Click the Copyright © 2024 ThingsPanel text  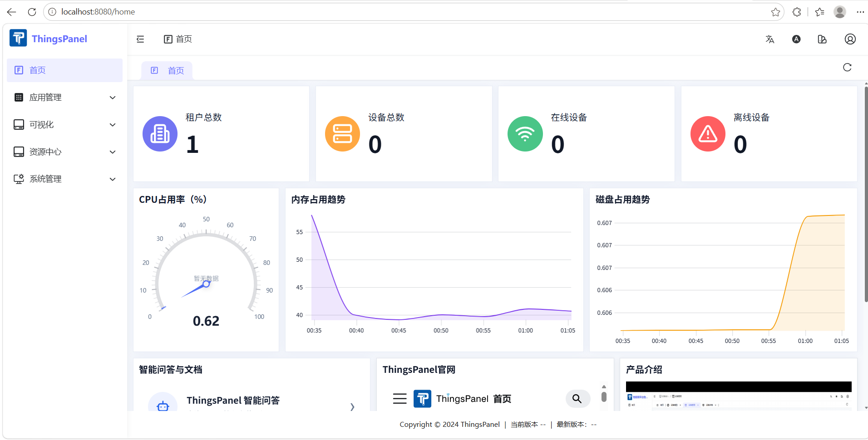449,425
